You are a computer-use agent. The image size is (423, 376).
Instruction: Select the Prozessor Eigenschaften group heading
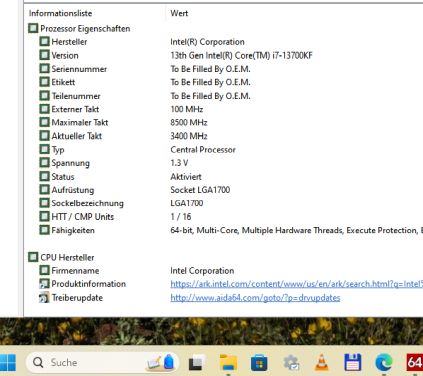coord(85,29)
